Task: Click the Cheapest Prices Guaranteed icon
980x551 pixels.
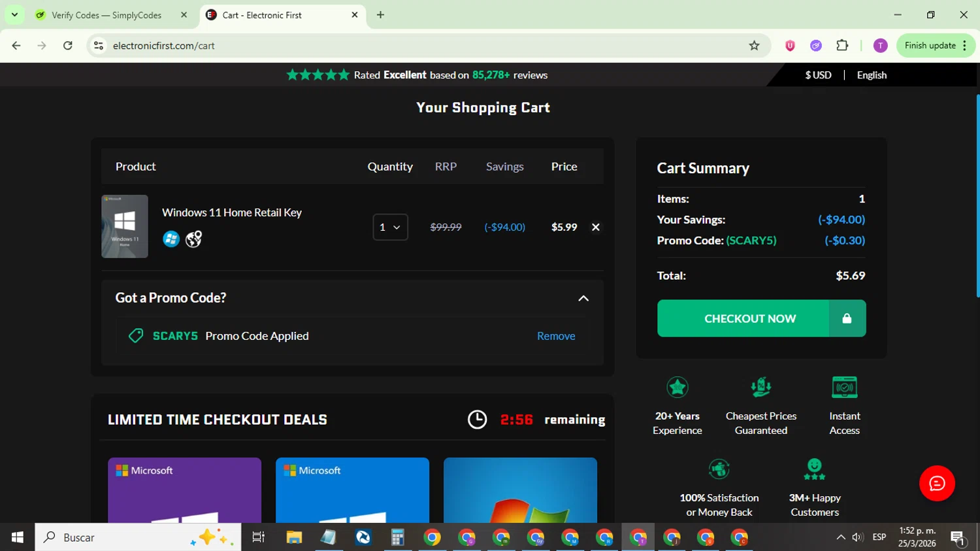Action: click(761, 388)
